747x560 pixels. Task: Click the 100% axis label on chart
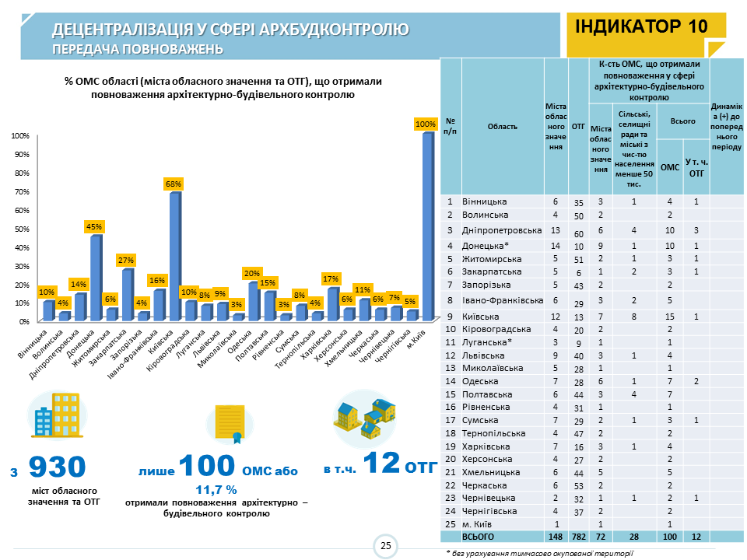click(20, 135)
